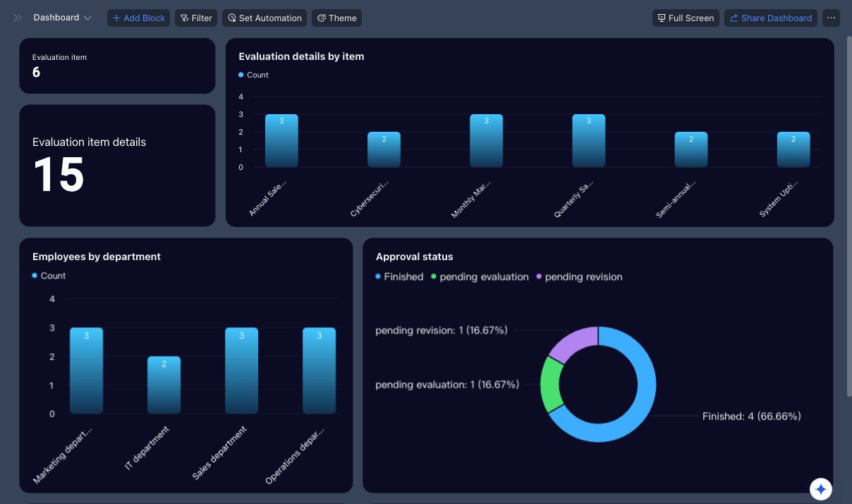Image resolution: width=852 pixels, height=504 pixels.
Task: Expand the collapsed sidebar with double chevron
Action: 18,18
